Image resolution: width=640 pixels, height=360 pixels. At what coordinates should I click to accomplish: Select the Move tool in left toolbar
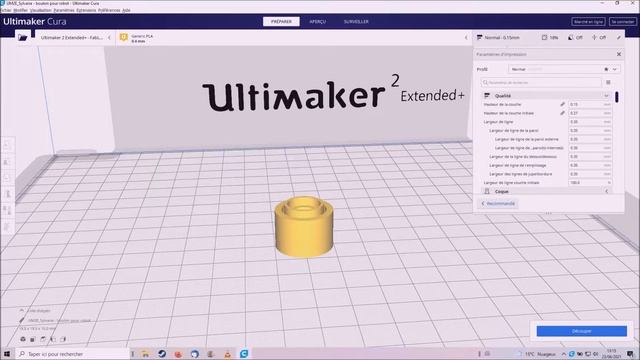(7, 146)
